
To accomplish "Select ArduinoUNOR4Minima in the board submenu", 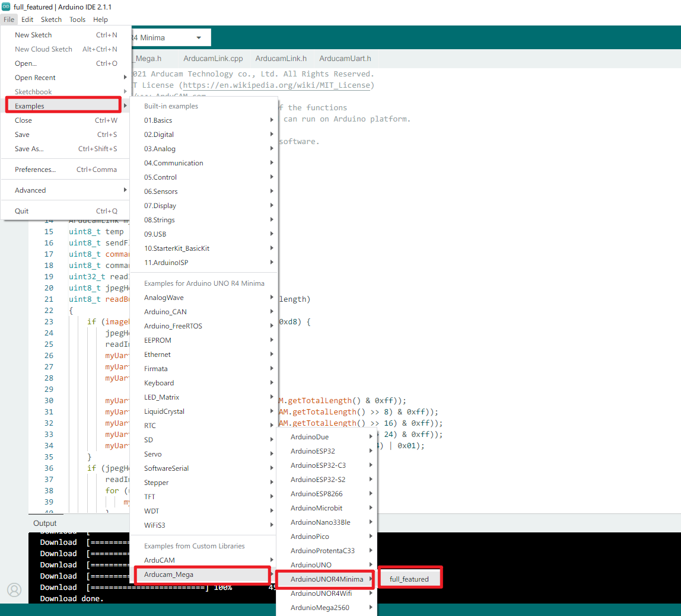I will point(326,579).
